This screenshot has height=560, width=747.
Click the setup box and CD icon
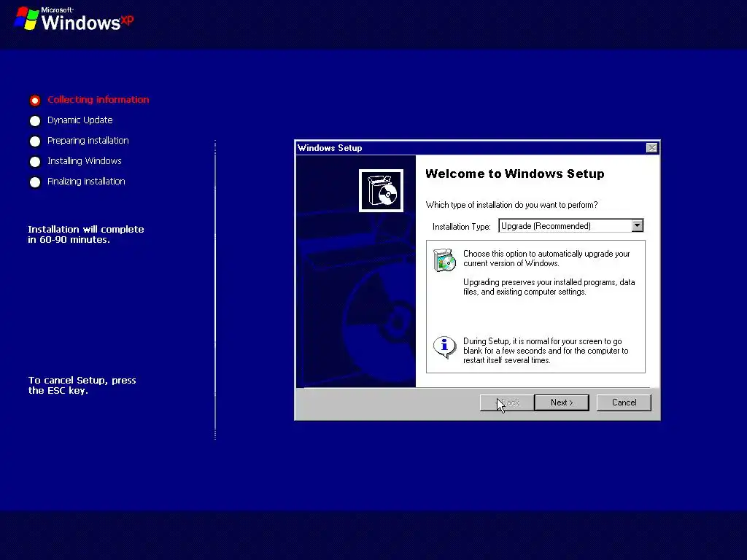pyautogui.click(x=381, y=190)
